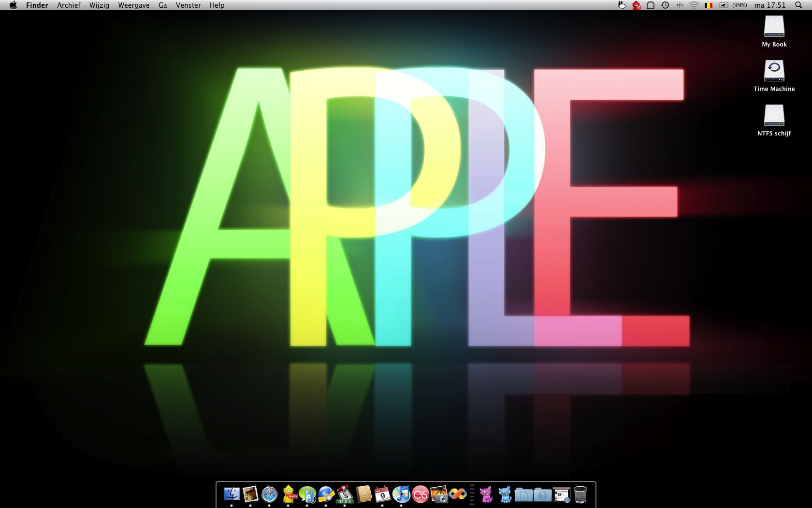
Task: Open the Wijzig menu
Action: tap(99, 5)
